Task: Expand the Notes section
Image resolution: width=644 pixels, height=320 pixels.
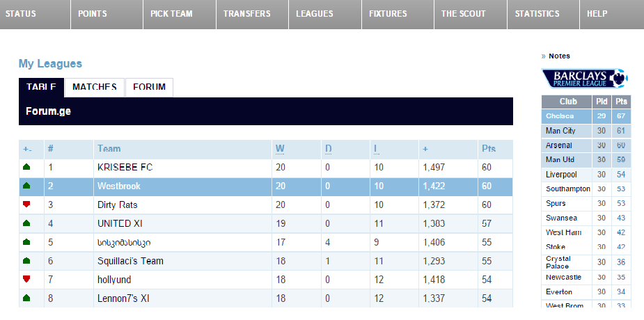Action: [x=559, y=56]
